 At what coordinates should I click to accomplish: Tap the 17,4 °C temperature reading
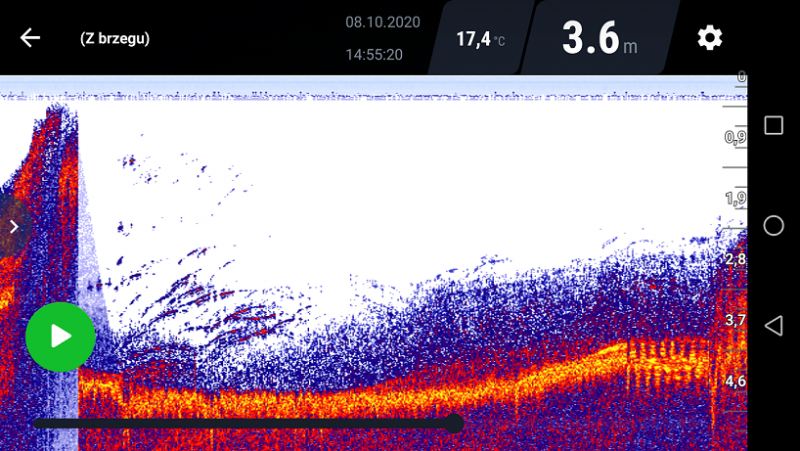pyautogui.click(x=480, y=39)
